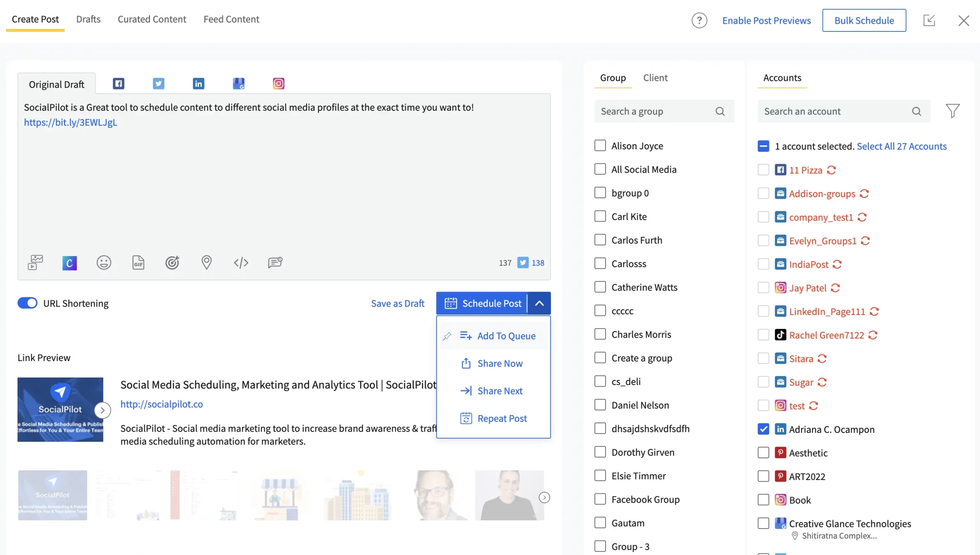Check the Book Instagram account
Image resolution: width=980 pixels, height=555 pixels.
[x=763, y=500]
